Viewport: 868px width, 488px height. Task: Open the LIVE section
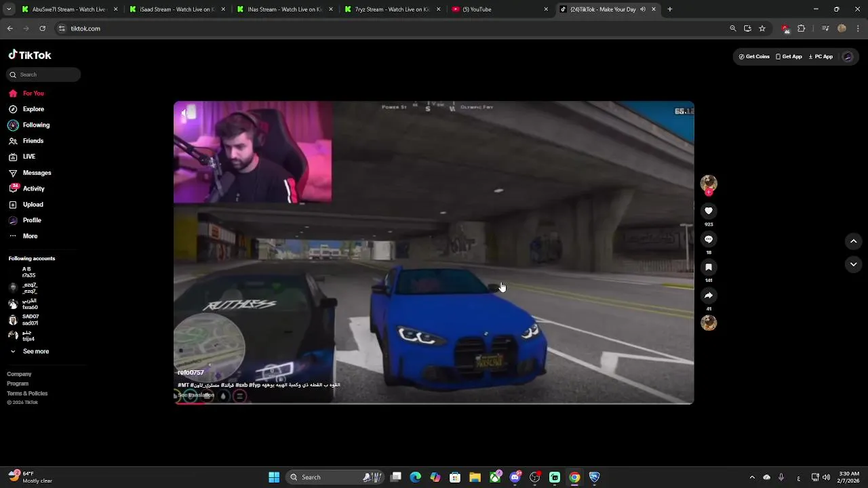22,157
